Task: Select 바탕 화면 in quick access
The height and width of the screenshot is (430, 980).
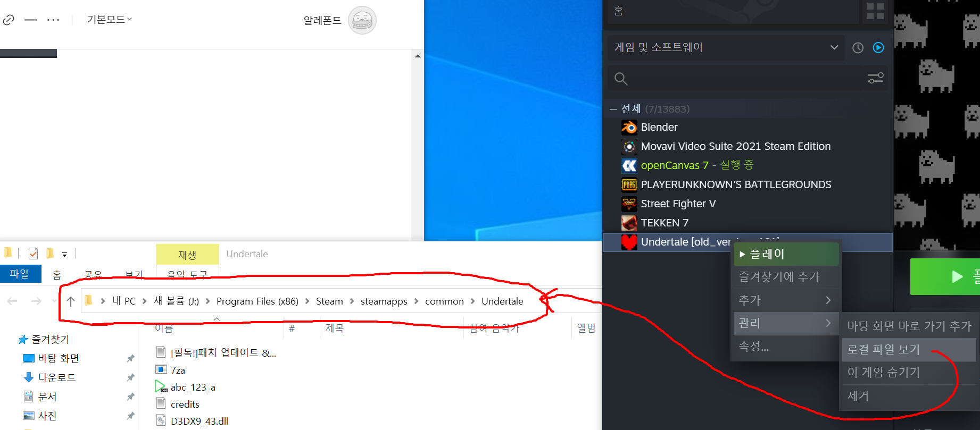Action: (59, 358)
